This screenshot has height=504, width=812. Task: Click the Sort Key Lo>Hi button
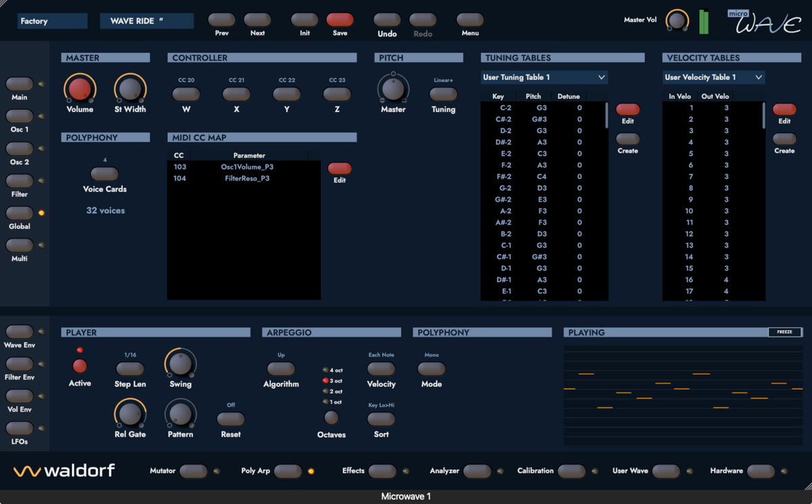point(381,419)
